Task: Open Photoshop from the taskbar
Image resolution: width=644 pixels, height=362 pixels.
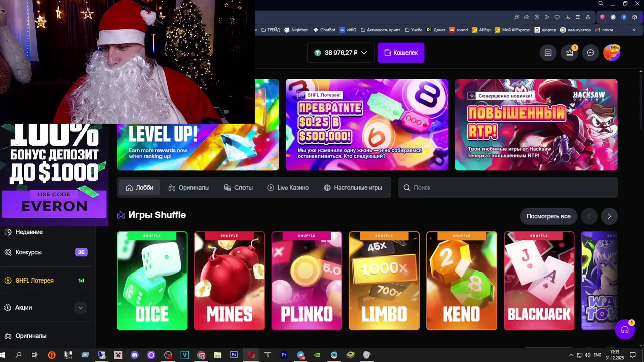Action: pyautogui.click(x=234, y=355)
